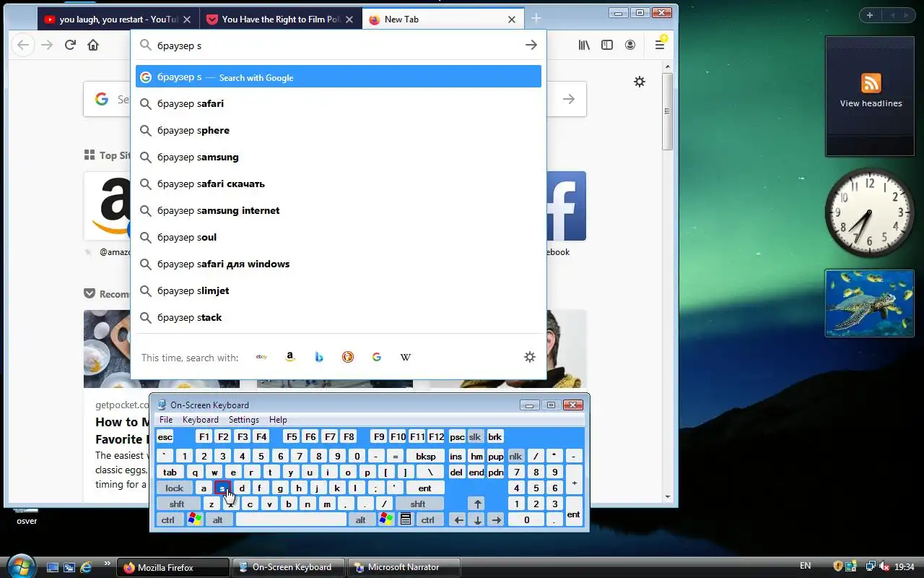
Task: Go back to the previous page
Action: [x=23, y=45]
